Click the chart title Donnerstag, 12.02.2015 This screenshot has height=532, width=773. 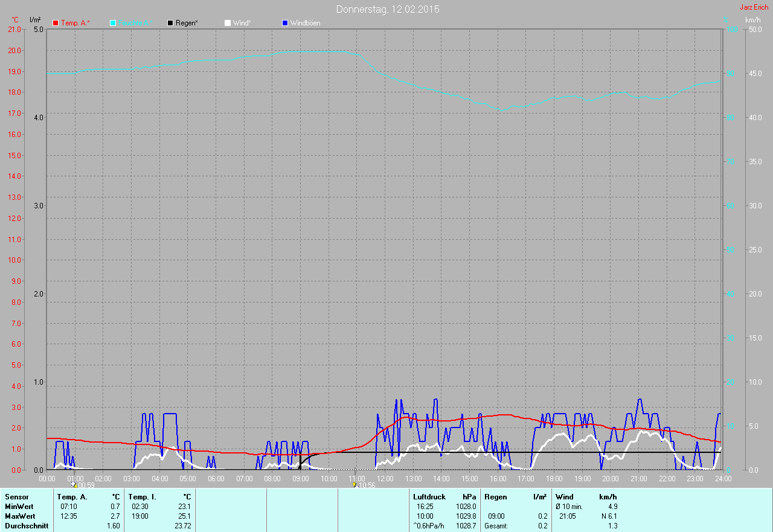point(388,9)
